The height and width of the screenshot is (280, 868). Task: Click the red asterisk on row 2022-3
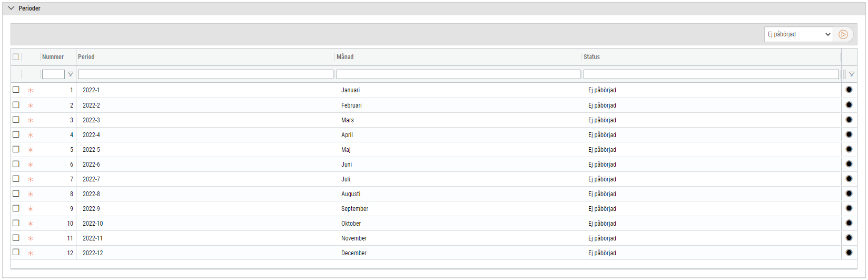pos(31,120)
